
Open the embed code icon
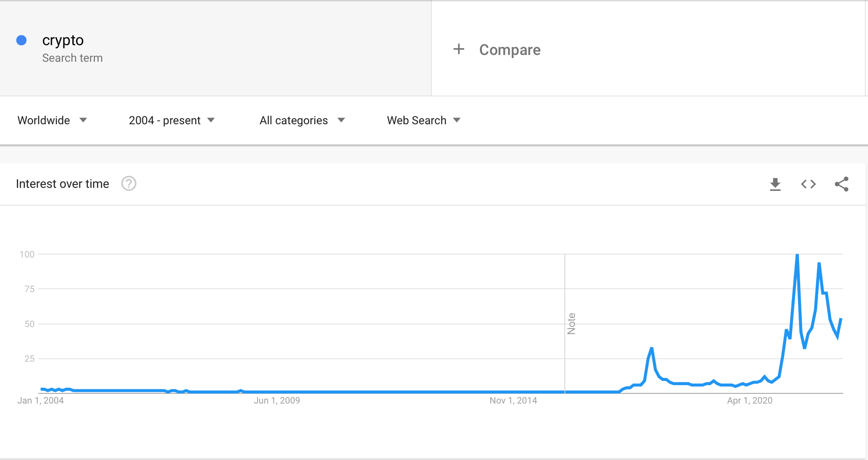click(x=808, y=184)
